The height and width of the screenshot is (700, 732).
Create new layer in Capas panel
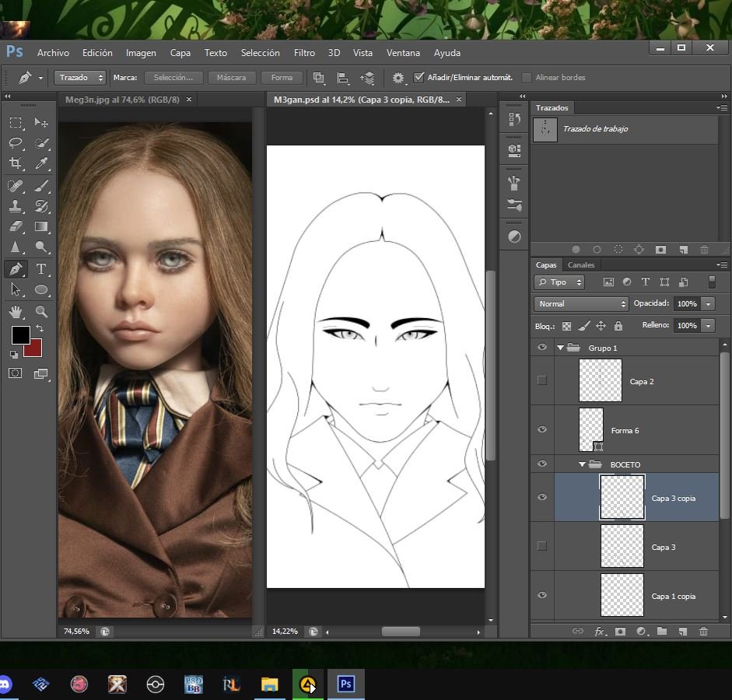point(683,632)
